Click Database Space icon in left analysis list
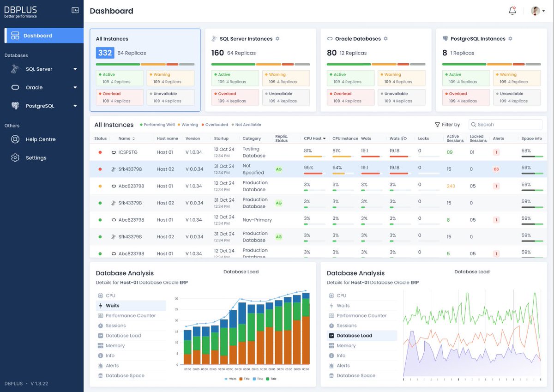This screenshot has width=554, height=392. click(x=101, y=376)
